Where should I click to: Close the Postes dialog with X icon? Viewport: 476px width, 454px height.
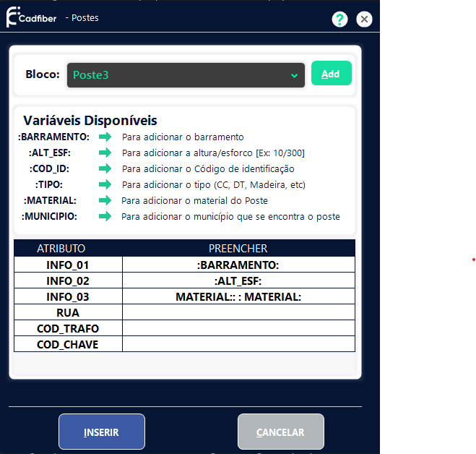coord(365,20)
